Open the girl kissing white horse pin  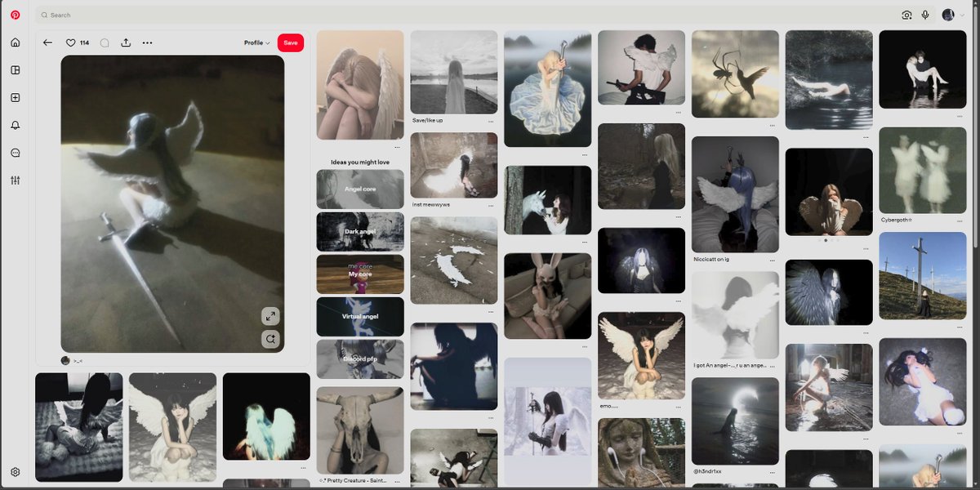click(548, 200)
